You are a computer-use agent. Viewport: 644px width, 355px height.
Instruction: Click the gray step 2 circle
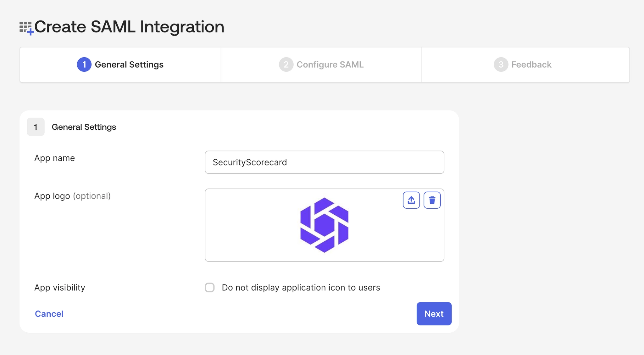click(286, 65)
